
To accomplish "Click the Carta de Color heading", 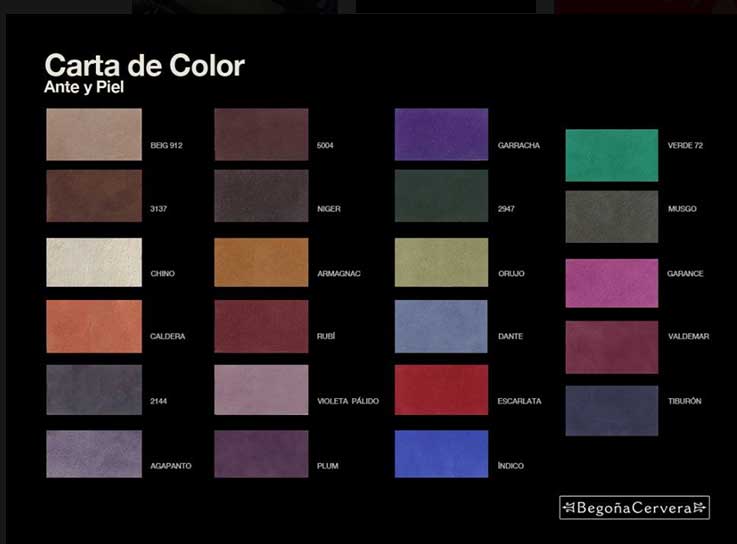I will 144,65.
